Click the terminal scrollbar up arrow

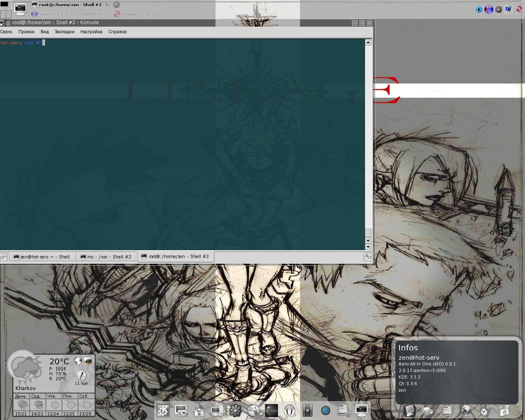pos(368,42)
